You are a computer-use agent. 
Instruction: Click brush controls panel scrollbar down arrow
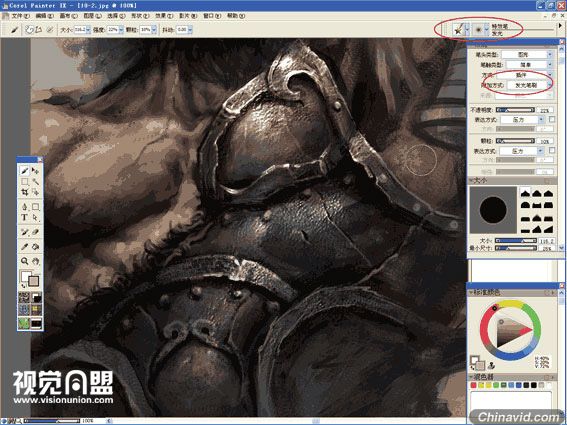(x=561, y=248)
